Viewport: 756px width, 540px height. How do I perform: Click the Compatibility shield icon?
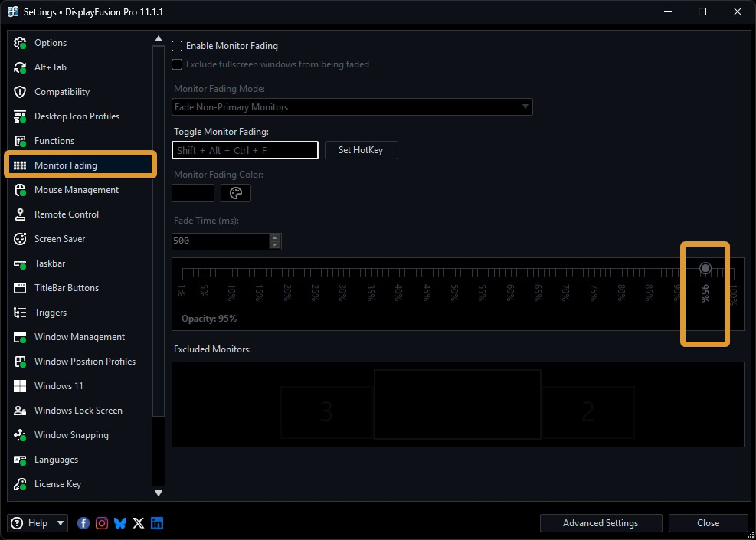(x=20, y=92)
